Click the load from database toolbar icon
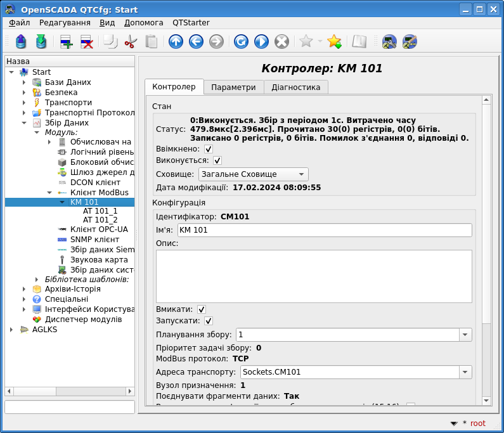This screenshot has height=433, width=504. [x=21, y=42]
